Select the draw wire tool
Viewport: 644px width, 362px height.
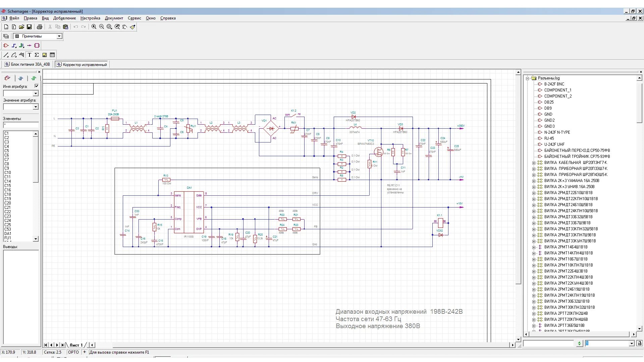tap(14, 46)
